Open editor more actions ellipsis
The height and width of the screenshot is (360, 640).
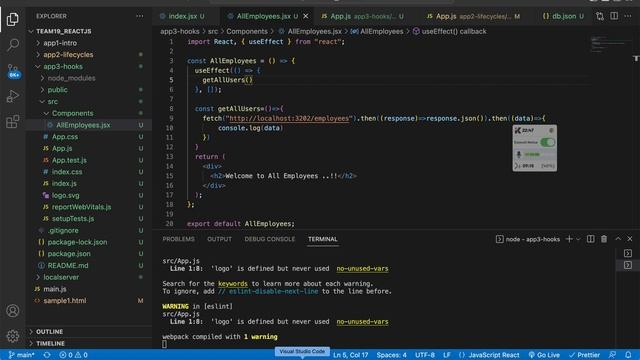coord(628,16)
